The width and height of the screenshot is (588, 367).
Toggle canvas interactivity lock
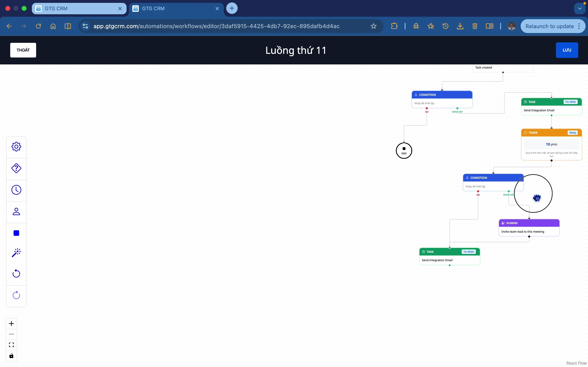pos(11,356)
